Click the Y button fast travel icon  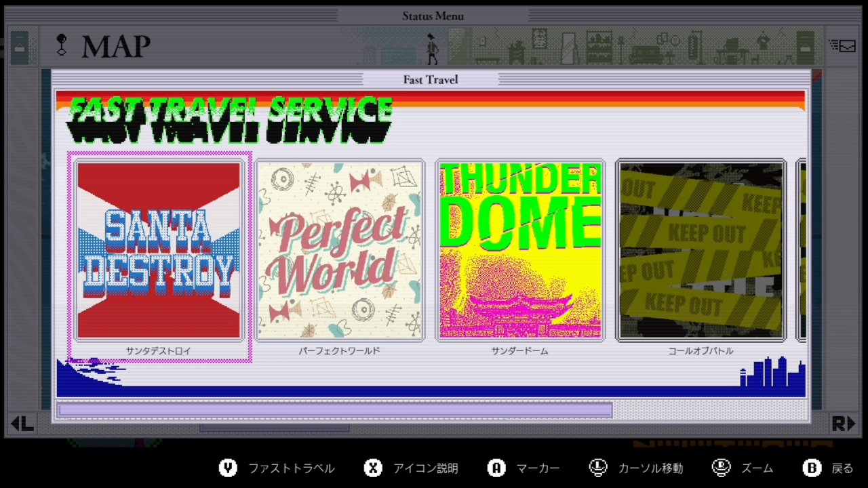coord(229,468)
